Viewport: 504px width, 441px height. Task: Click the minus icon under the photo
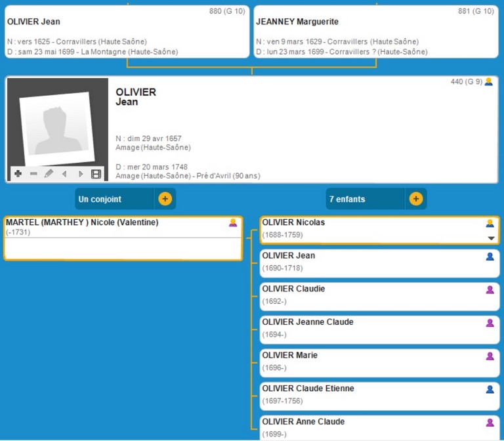click(33, 174)
